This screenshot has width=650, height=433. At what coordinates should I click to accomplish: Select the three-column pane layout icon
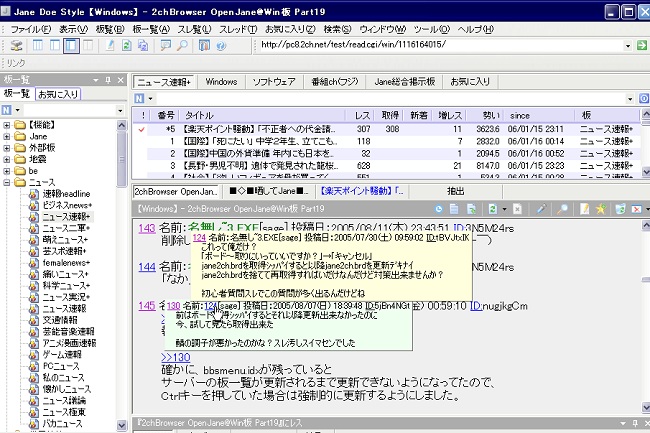[x=38, y=45]
